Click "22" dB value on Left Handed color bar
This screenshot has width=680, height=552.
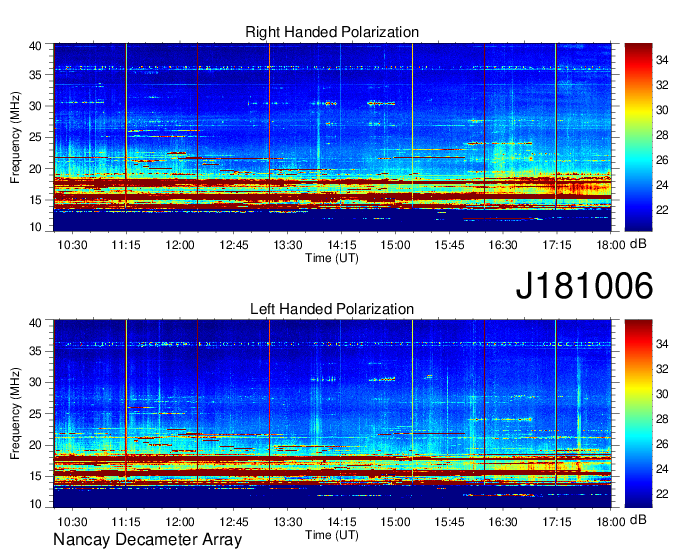pos(662,494)
